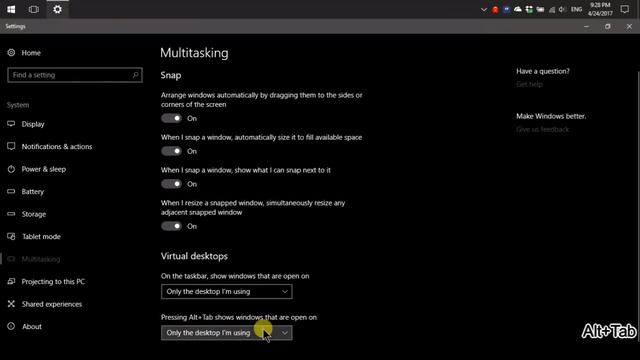Toggle automatically size snapped window
This screenshot has width=640, height=360.
click(171, 151)
